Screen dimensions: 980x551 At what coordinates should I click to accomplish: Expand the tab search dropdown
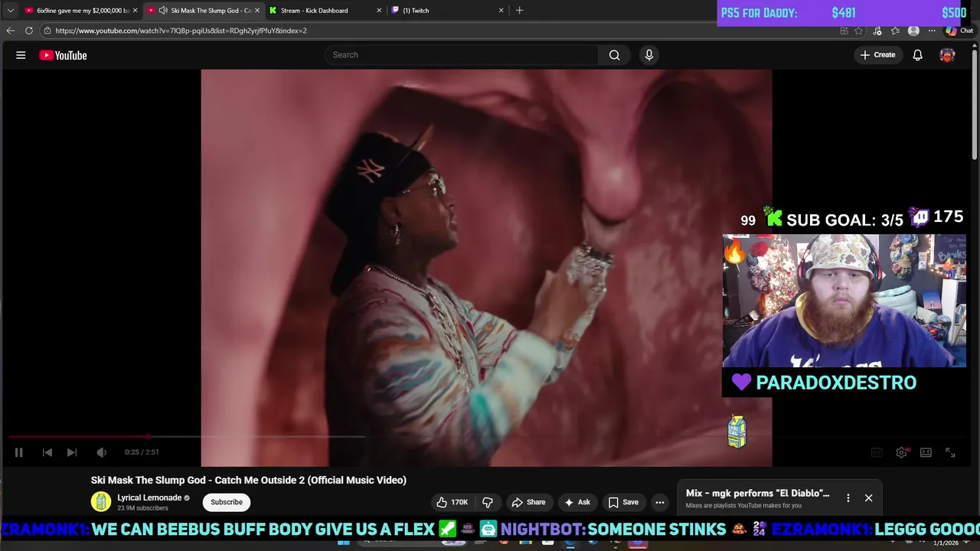click(10, 11)
